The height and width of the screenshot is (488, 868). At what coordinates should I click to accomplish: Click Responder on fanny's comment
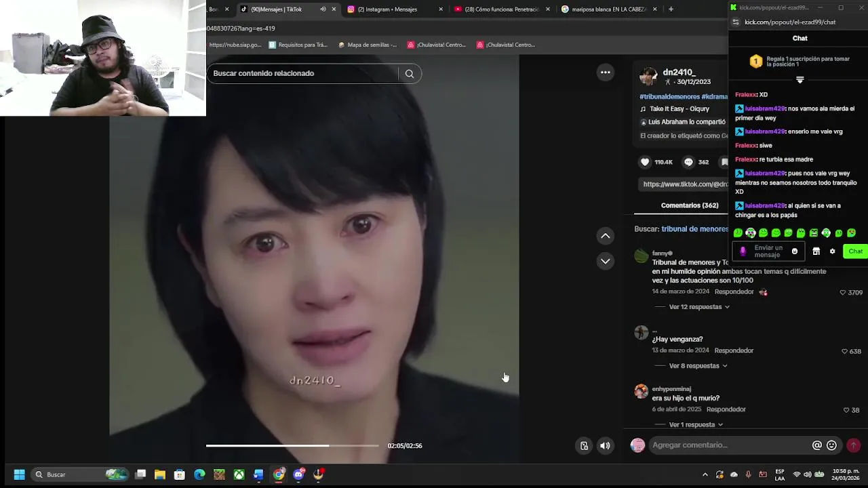point(734,292)
